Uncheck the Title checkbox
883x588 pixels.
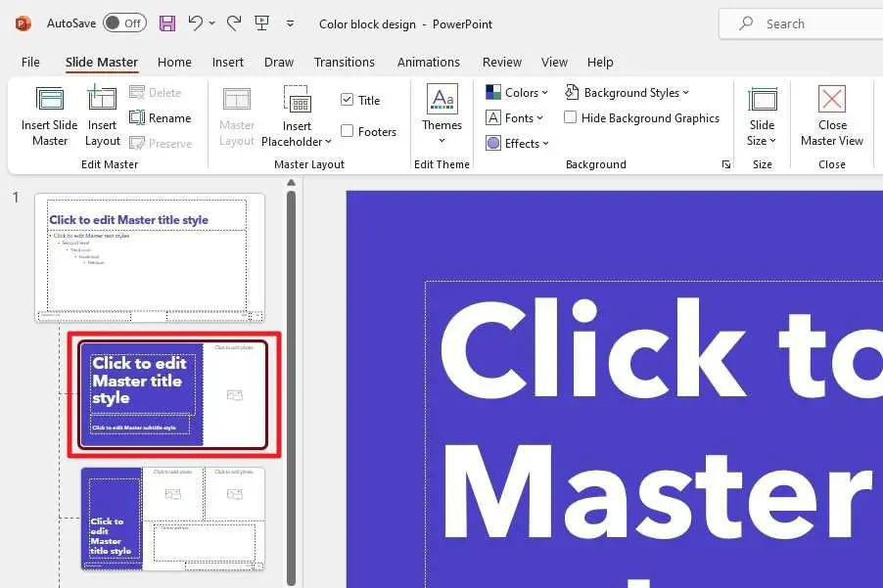point(347,100)
